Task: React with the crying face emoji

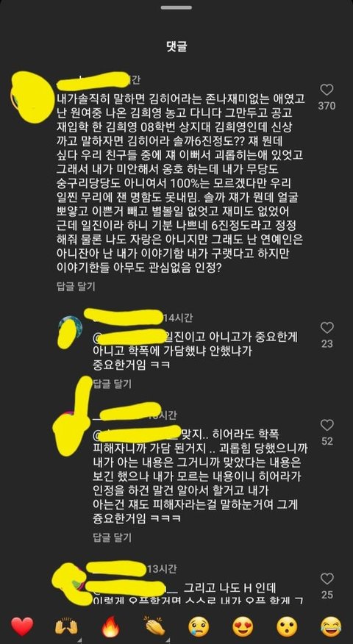Action: click(199, 627)
